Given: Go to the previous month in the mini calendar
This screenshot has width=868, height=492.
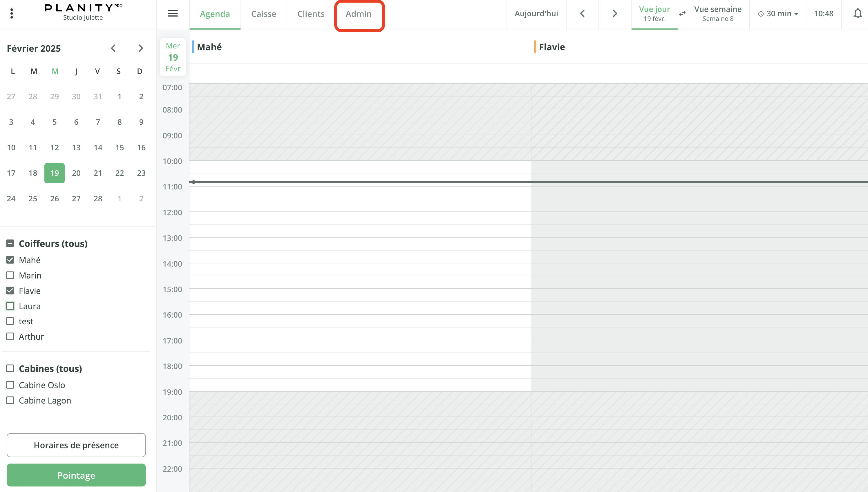Looking at the screenshot, I should point(113,48).
